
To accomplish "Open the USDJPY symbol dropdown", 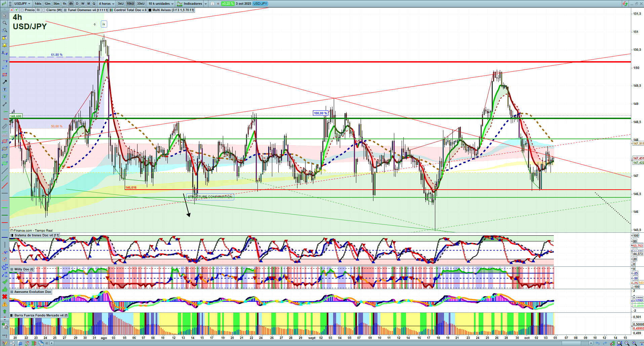I will [x=22, y=4].
